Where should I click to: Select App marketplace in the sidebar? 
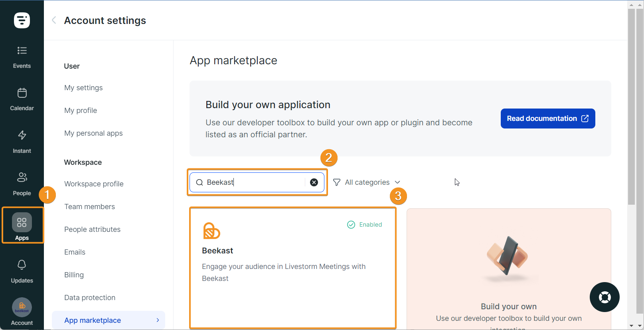[109, 320]
